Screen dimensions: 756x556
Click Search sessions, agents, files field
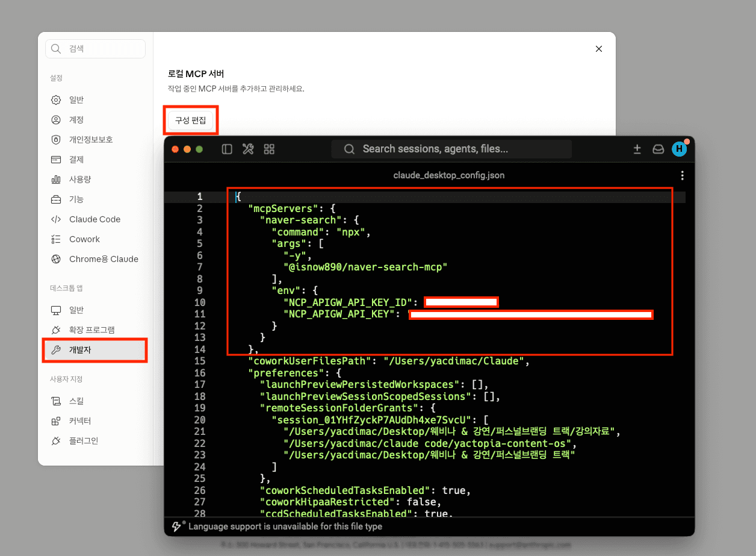click(x=451, y=149)
